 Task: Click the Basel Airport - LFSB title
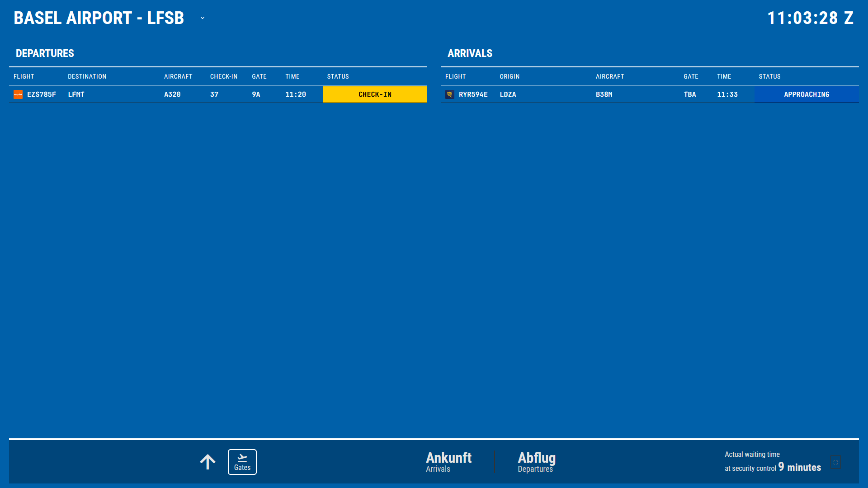point(99,18)
